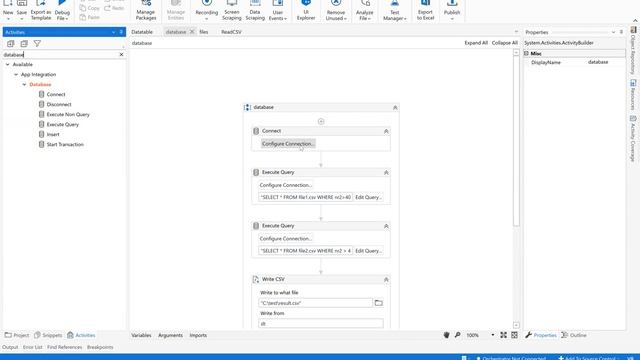Launch UI Explorer
The width and height of the screenshot is (640, 360).
(x=306, y=11)
